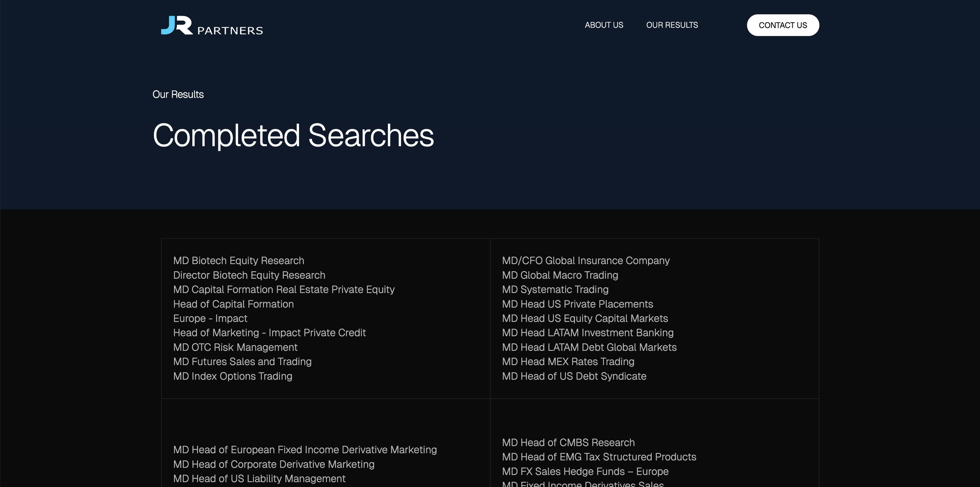The height and width of the screenshot is (487, 980).
Task: Select MD Head of Corporate Derivative Marketing
Action: [274, 465]
